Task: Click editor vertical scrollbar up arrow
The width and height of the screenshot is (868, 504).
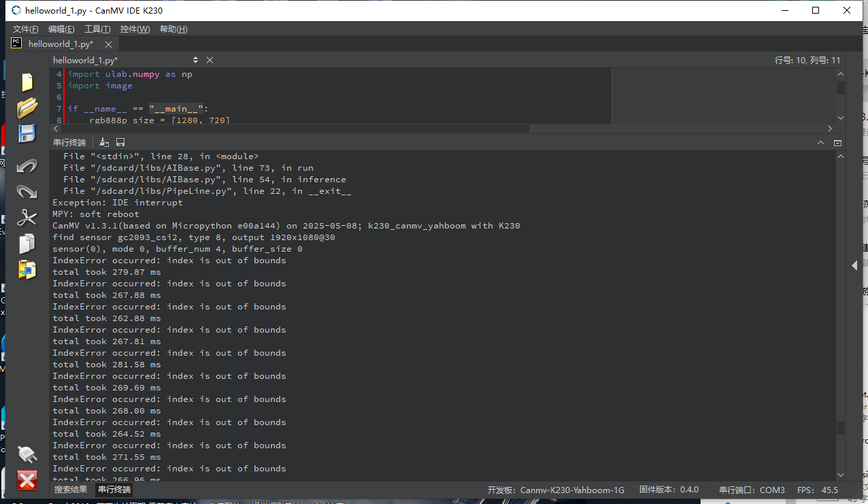Action: (841, 73)
